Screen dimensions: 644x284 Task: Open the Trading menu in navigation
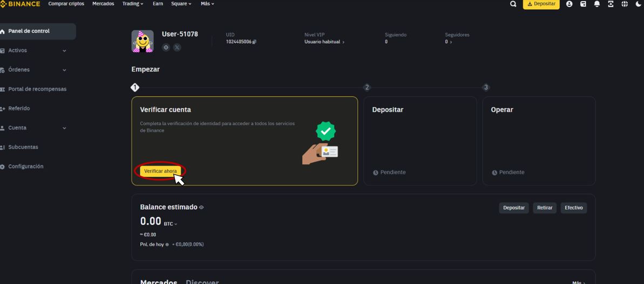pyautogui.click(x=133, y=4)
